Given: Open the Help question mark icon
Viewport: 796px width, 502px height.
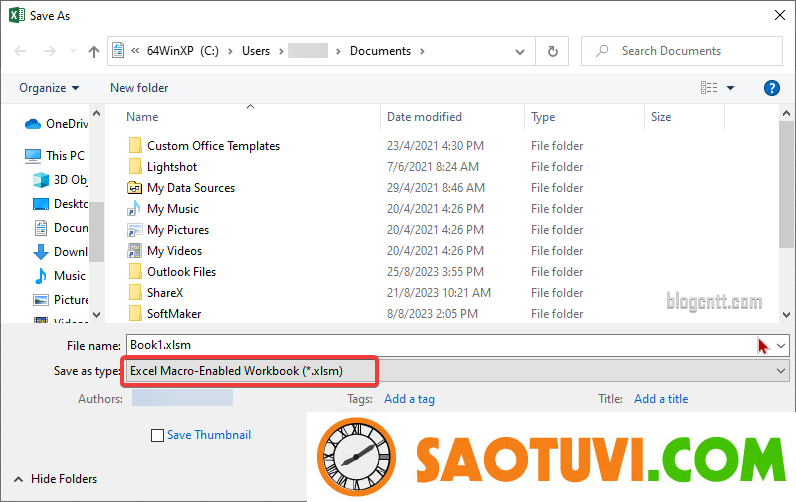Looking at the screenshot, I should point(771,88).
